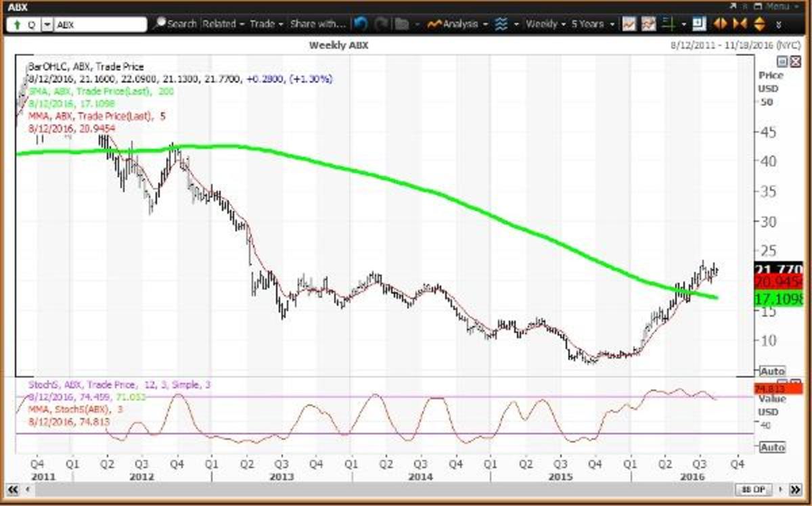
Task: Click the red 20.9454 price label
Action: [x=778, y=281]
